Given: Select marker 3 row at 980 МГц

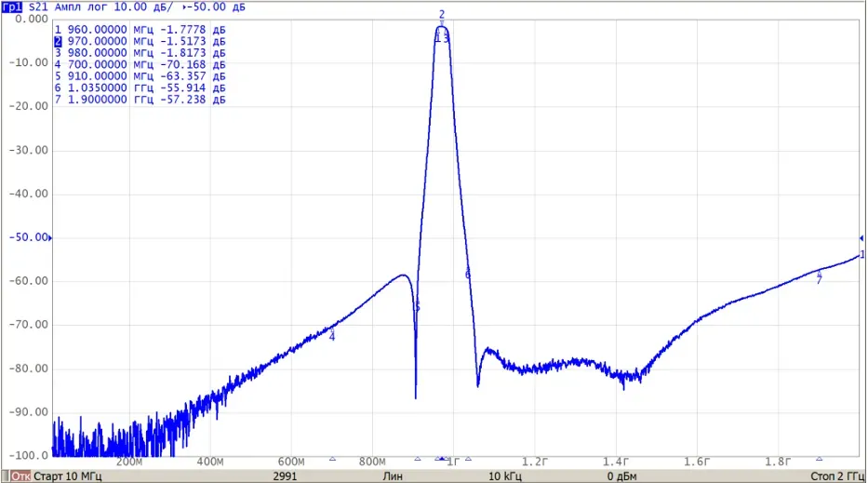Looking at the screenshot, I should (x=140, y=53).
